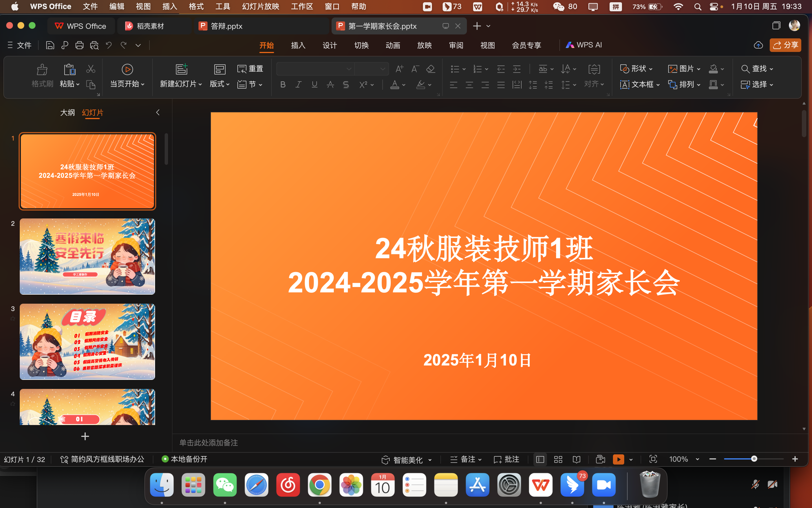Screen dimensions: 812x508
Task: Click the New Slide (新建幻灯片) icon
Action: click(182, 69)
